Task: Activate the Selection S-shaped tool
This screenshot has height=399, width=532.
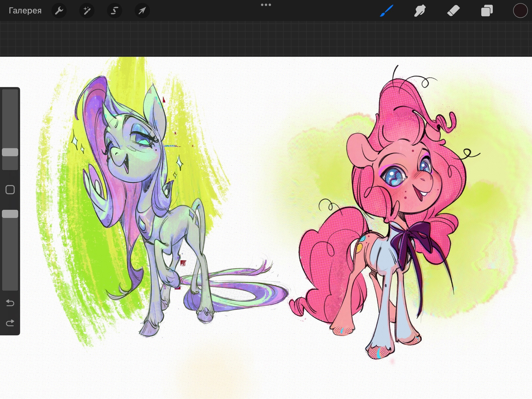Action: (114, 11)
